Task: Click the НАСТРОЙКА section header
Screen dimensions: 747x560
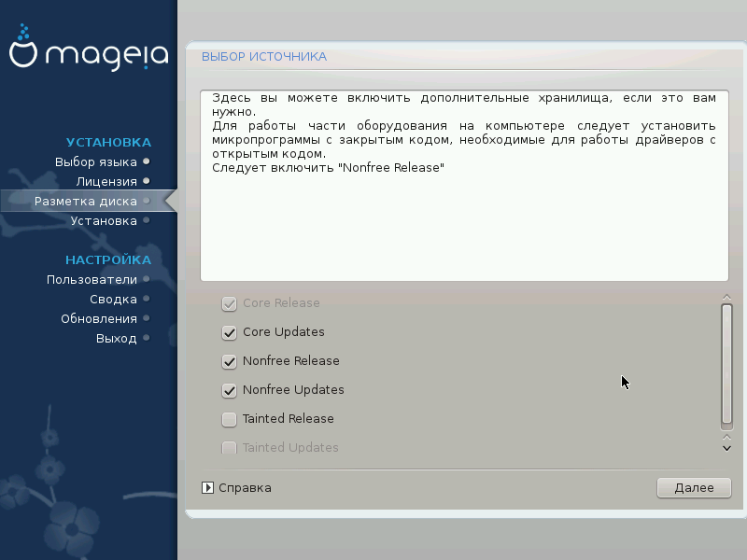Action: [108, 259]
